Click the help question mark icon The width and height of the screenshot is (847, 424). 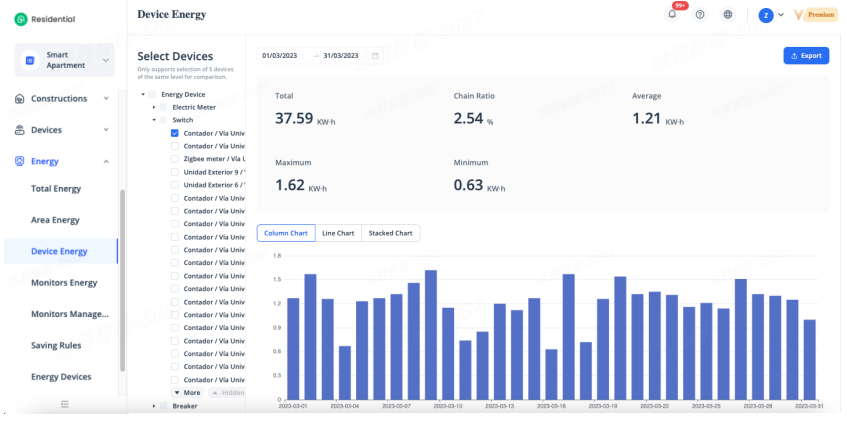point(700,15)
